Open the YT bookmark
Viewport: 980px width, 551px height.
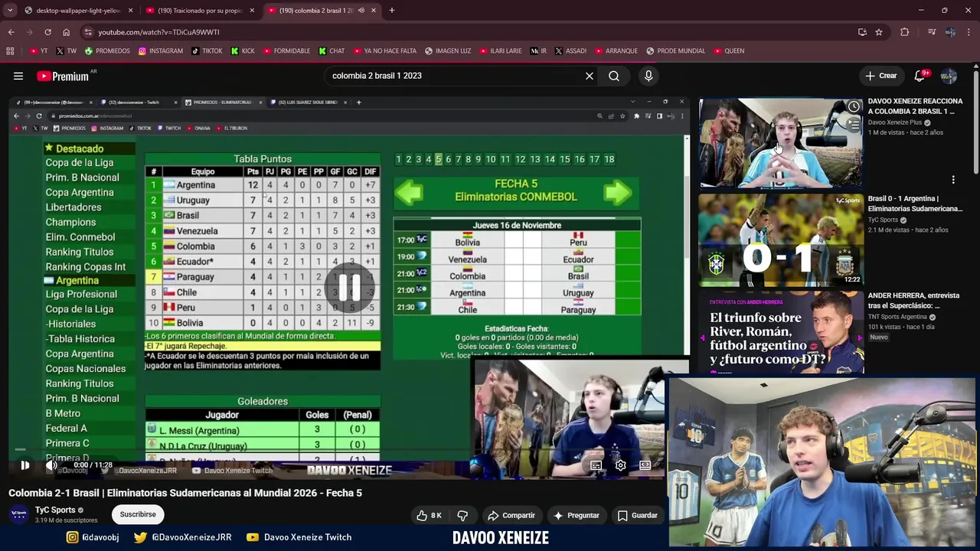click(x=38, y=51)
